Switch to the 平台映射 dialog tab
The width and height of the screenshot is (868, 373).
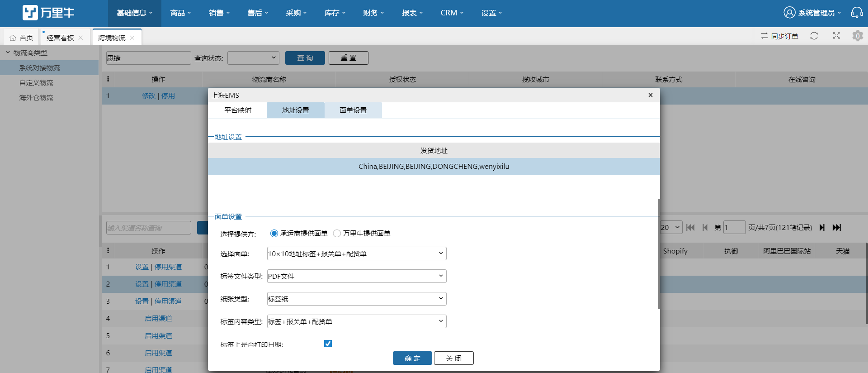click(238, 110)
